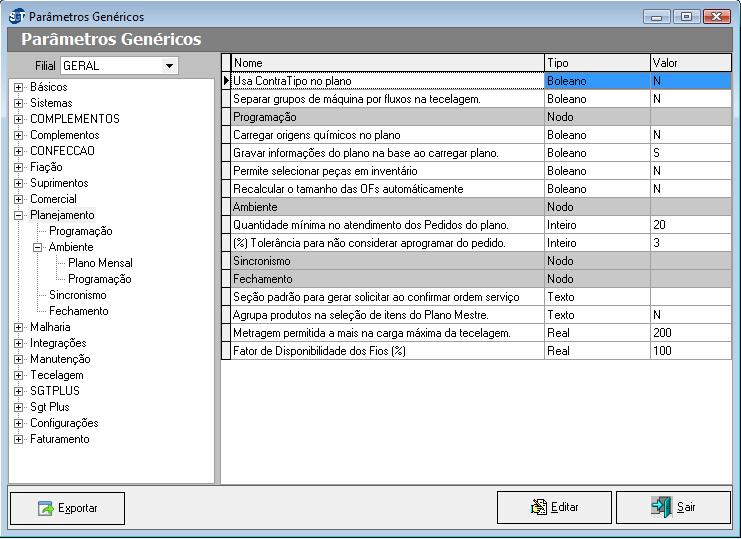Expand the Básicos tree node
The image size is (741, 539).
click(x=19, y=87)
